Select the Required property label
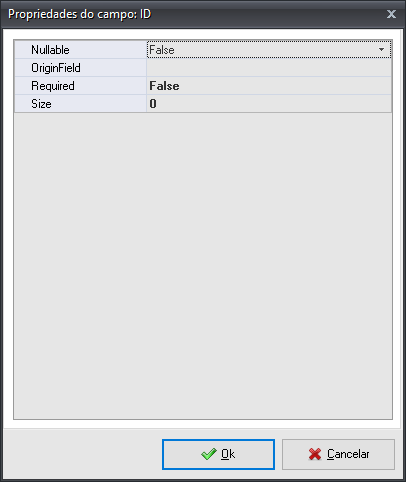 click(x=53, y=86)
